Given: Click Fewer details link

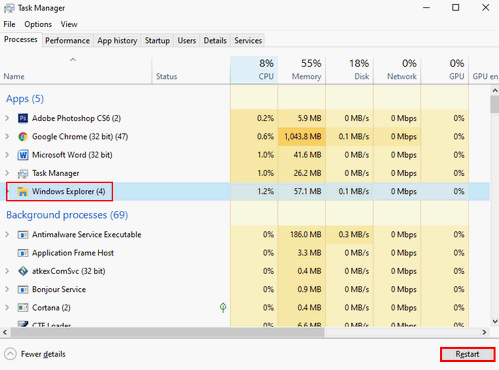Looking at the screenshot, I should click(43, 354).
